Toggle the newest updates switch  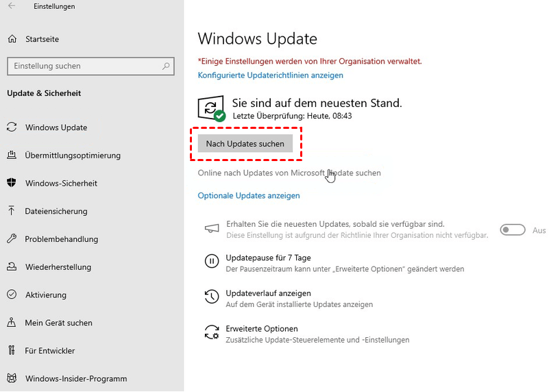click(x=513, y=230)
